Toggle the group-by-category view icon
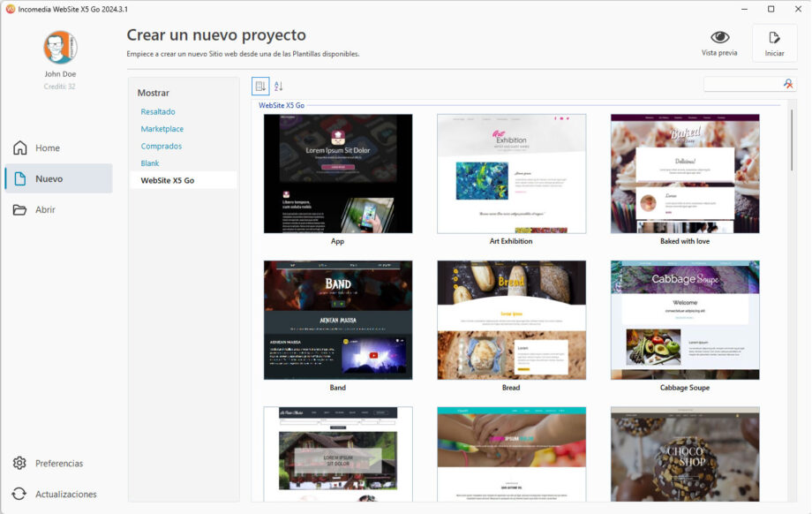This screenshot has width=812, height=514. click(x=260, y=86)
